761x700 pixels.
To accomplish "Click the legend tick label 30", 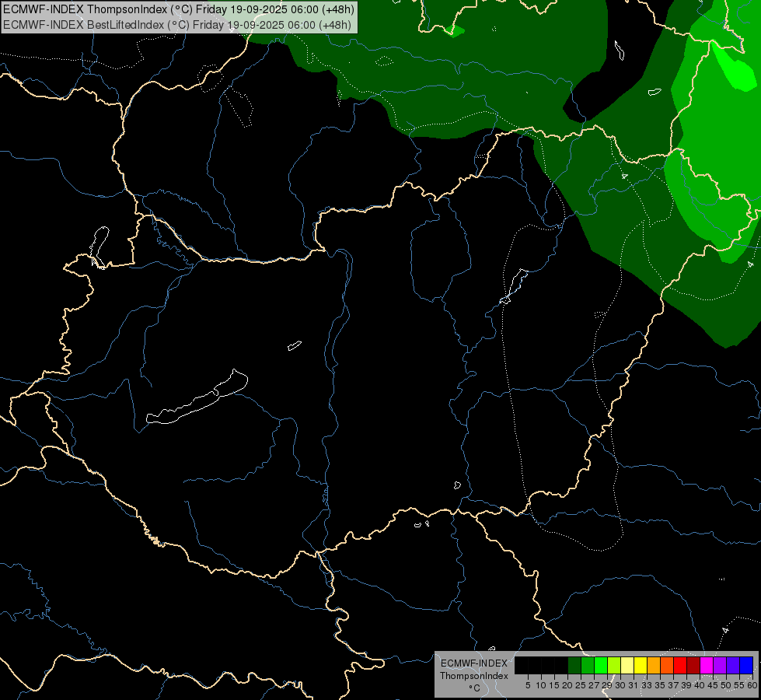I will click(x=620, y=685).
